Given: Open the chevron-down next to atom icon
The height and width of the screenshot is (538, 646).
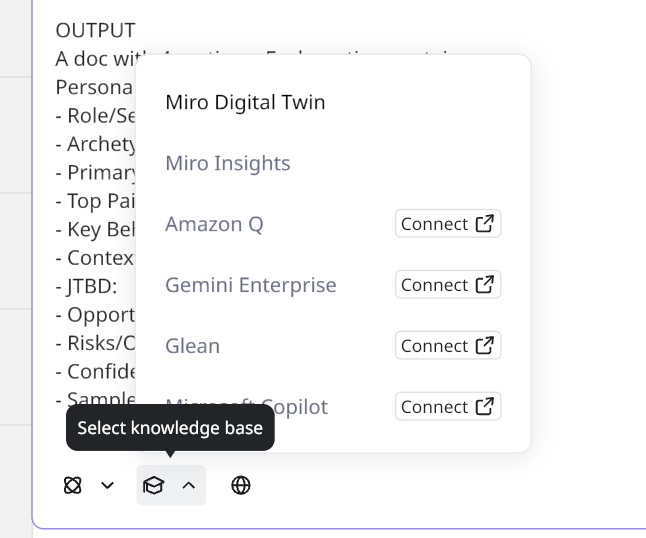Looking at the screenshot, I should [107, 486].
